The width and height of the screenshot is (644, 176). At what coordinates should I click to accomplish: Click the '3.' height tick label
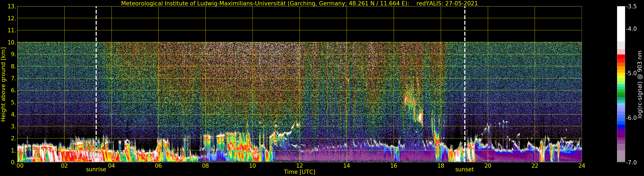pos(13,126)
